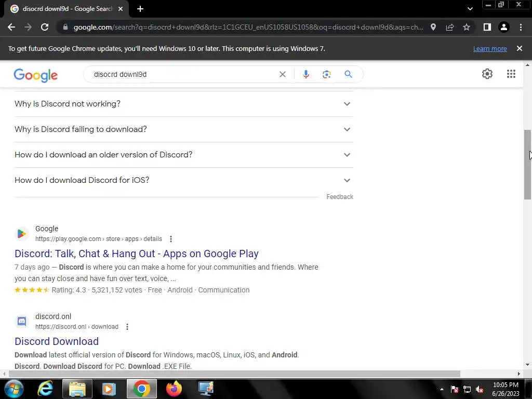The image size is (532, 399).
Task: Launch Firefox from taskbar
Action: 174,389
